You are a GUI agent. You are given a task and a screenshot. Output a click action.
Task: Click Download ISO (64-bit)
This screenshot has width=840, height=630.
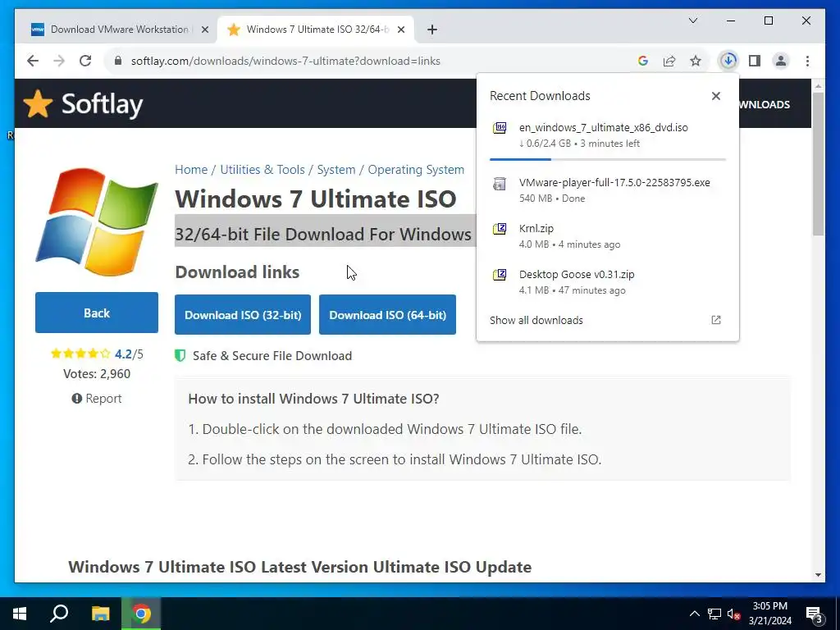pos(387,315)
